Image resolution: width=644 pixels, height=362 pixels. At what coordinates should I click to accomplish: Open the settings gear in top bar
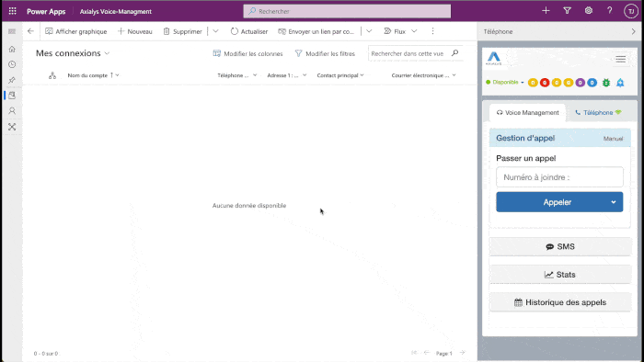click(589, 11)
